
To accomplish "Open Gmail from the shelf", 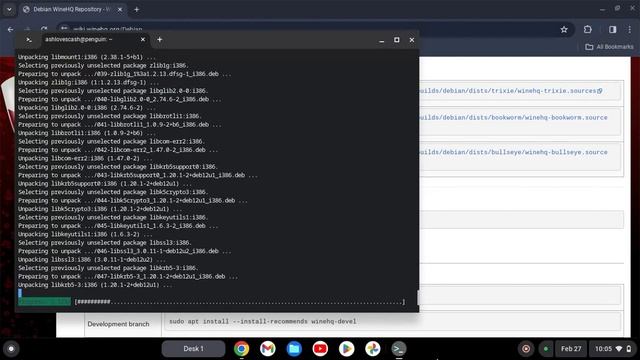I will click(267, 349).
